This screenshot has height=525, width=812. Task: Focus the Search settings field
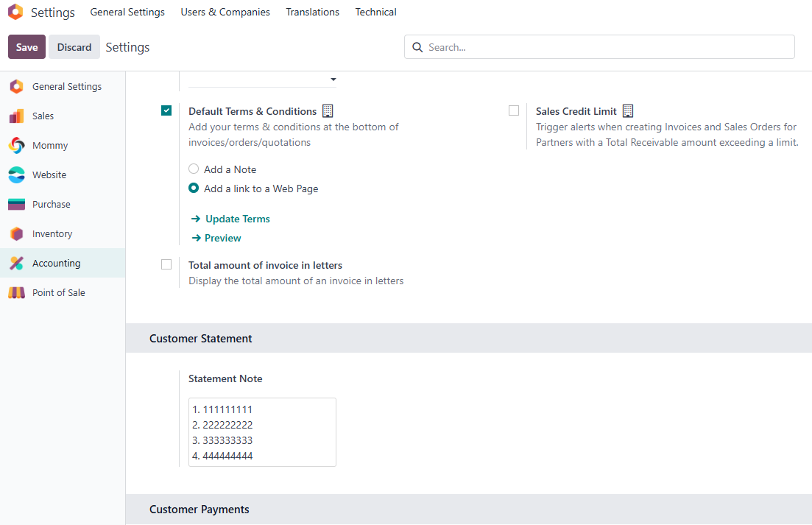coord(599,47)
